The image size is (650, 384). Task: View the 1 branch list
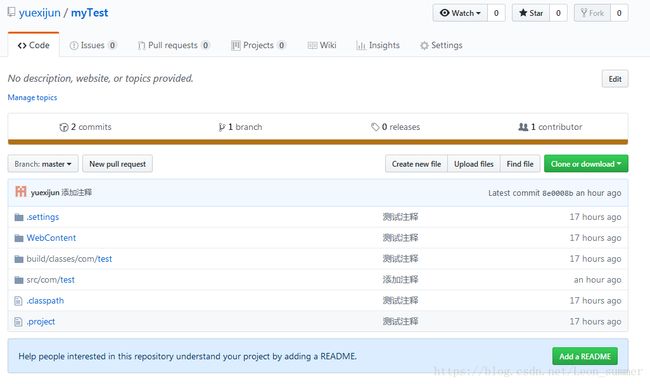pyautogui.click(x=240, y=127)
